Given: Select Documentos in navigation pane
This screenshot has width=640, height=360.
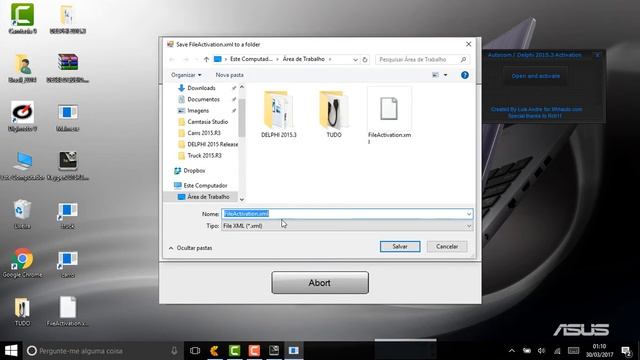Looking at the screenshot, I should coord(203,99).
